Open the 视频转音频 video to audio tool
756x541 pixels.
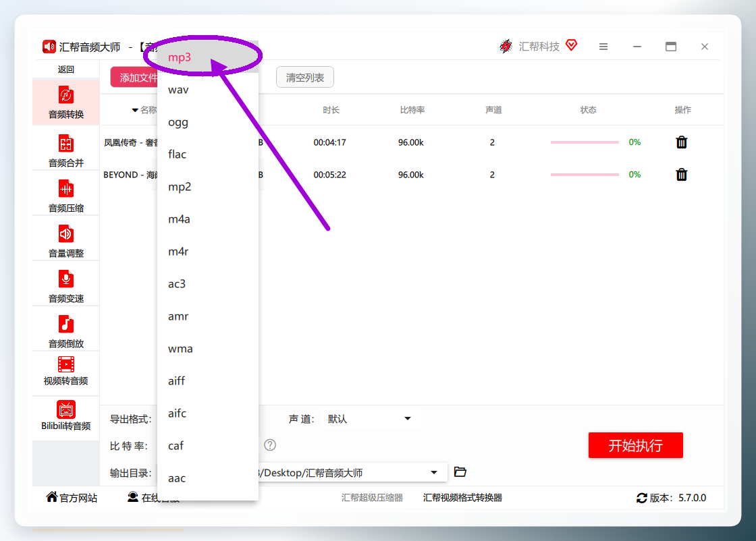(x=66, y=371)
